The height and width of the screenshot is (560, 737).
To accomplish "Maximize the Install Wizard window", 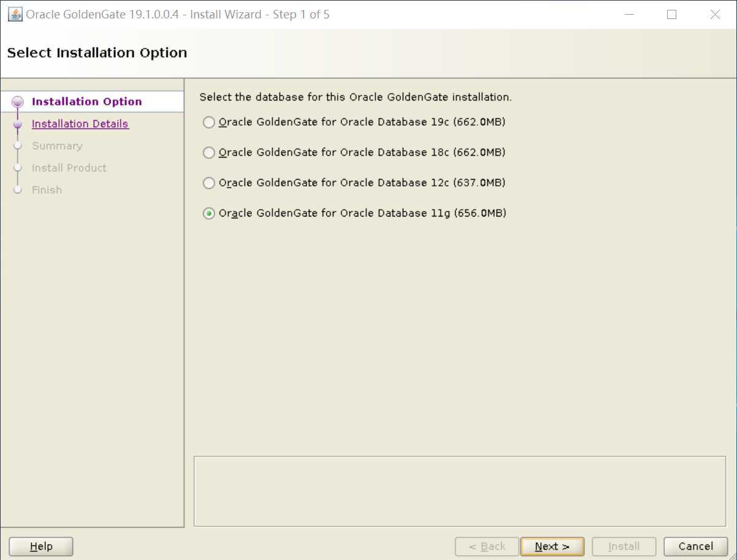I will click(671, 14).
